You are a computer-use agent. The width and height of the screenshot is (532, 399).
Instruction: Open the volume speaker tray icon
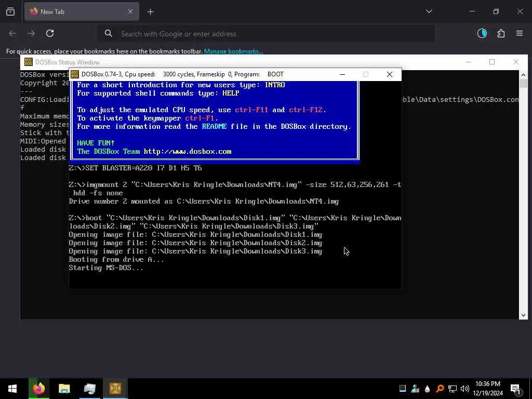tap(465, 389)
